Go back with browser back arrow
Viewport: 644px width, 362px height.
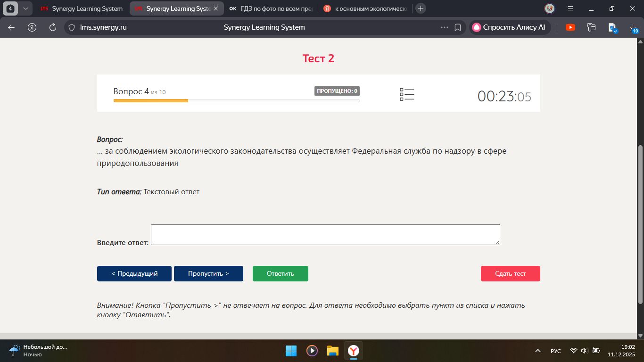11,27
